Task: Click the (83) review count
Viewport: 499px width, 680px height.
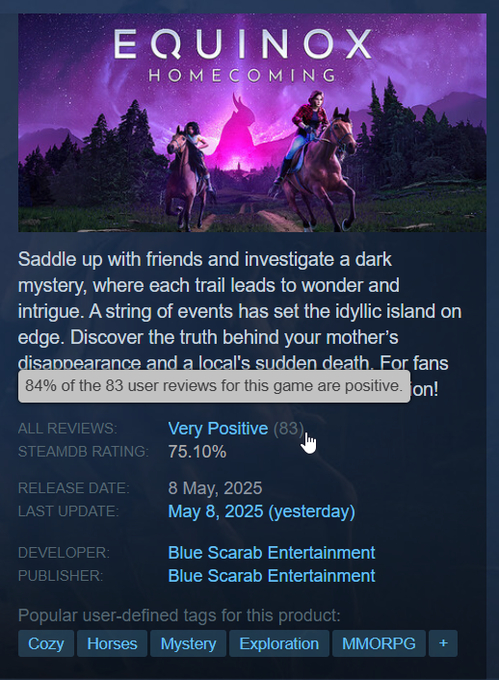Action: click(x=288, y=428)
